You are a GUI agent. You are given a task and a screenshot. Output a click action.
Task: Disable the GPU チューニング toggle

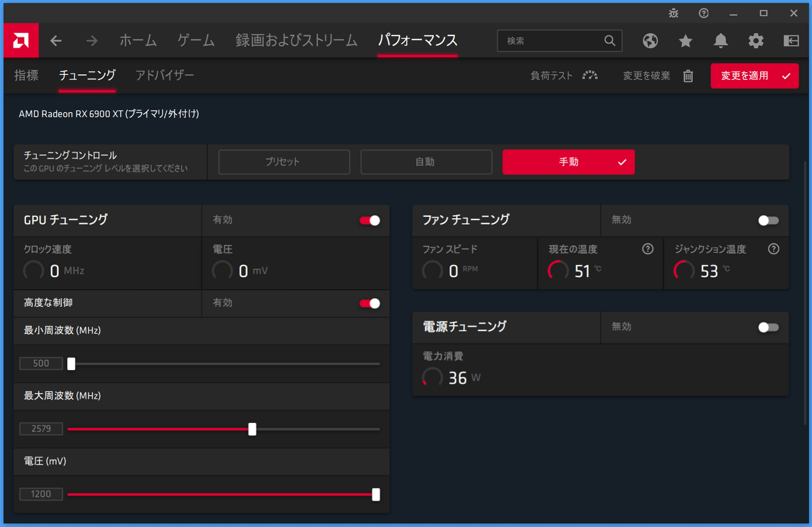(x=370, y=220)
